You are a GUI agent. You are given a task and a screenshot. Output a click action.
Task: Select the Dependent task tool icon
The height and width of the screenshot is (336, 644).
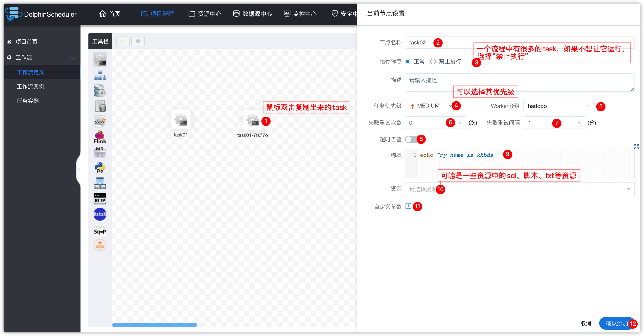[x=100, y=183]
